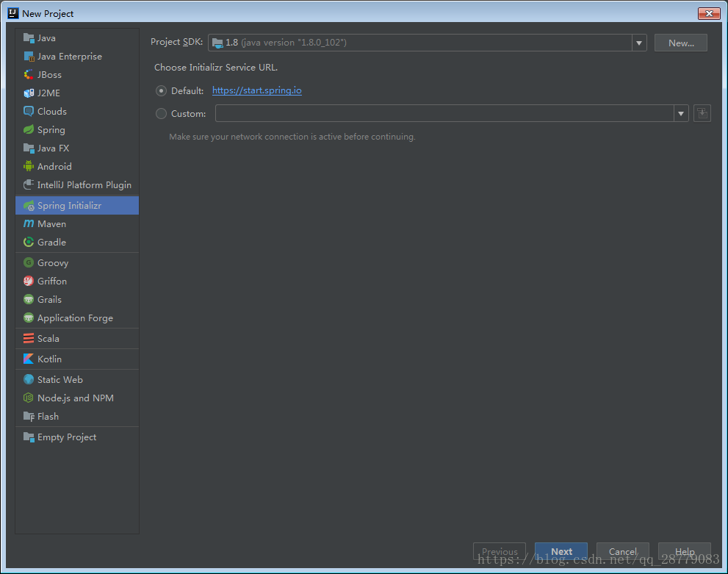Select the Custom URL radio button
Viewport: 728px width, 574px height.
pos(161,114)
